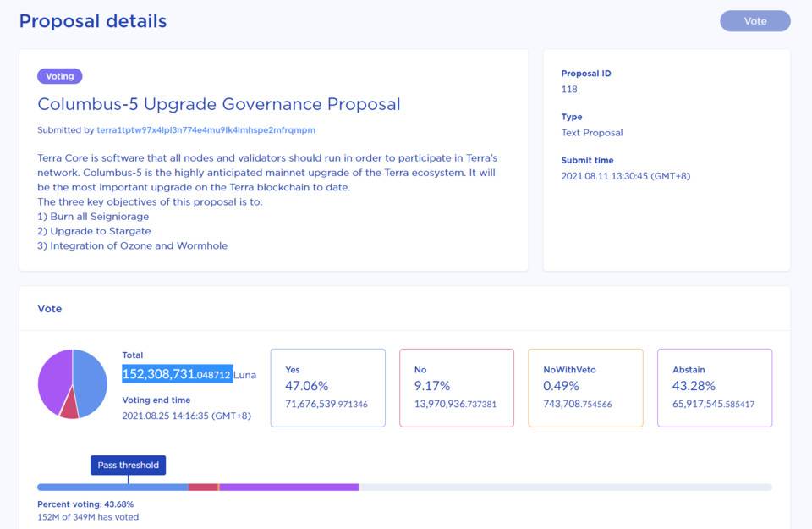Click the blue Yes segment of progress bar
This screenshot has height=529, width=812.
112,487
